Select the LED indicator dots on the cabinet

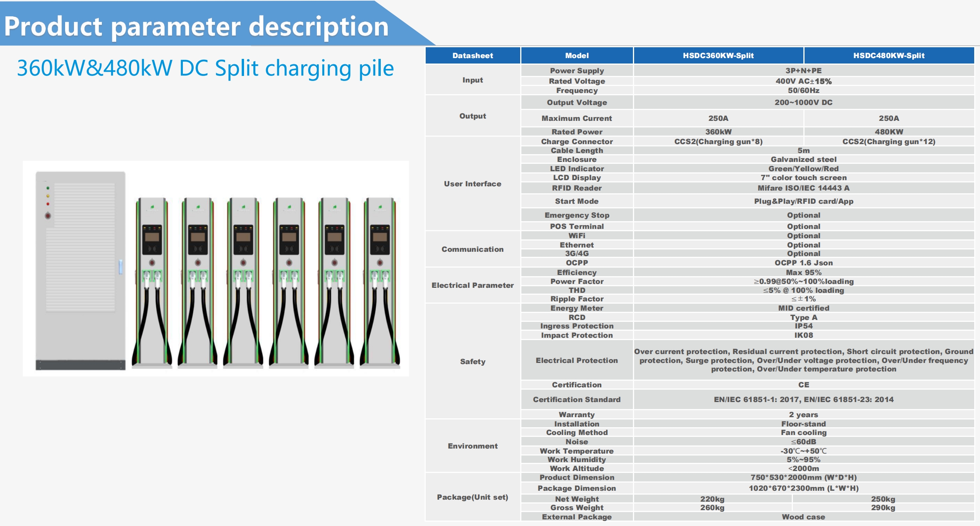(48, 196)
